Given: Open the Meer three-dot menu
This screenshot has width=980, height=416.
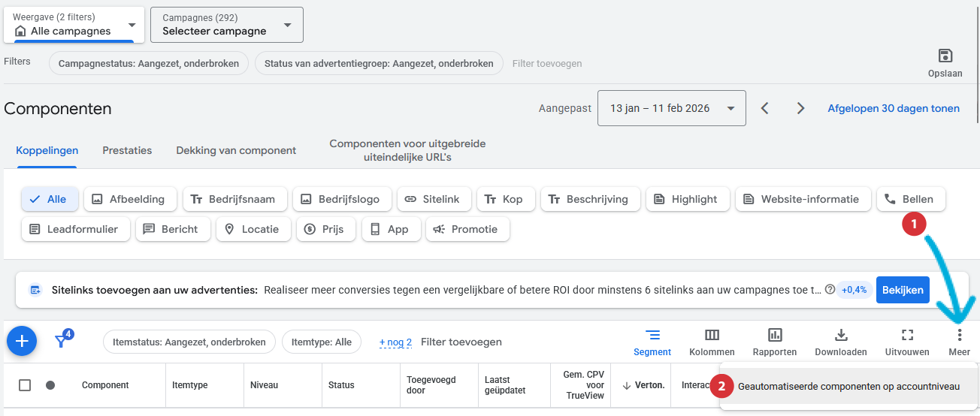Looking at the screenshot, I should pyautogui.click(x=959, y=342).
